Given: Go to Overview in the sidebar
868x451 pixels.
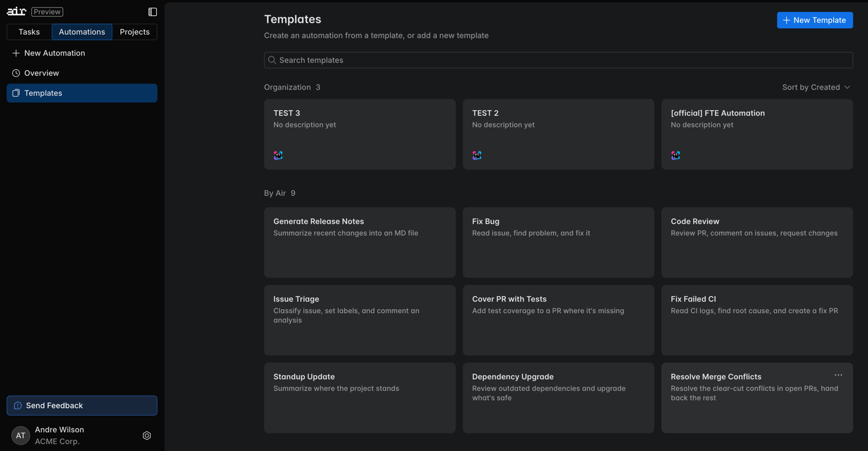Looking at the screenshot, I should click(82, 73).
